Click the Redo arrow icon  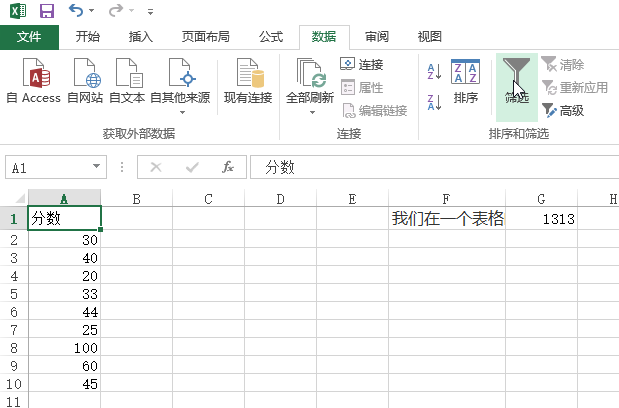coord(116,10)
